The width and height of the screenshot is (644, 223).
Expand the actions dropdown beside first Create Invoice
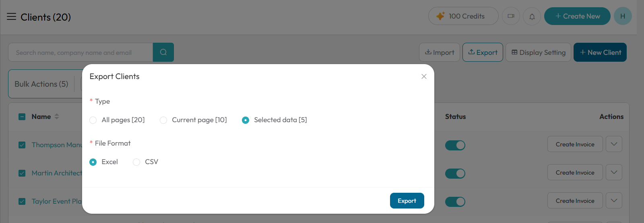click(614, 144)
